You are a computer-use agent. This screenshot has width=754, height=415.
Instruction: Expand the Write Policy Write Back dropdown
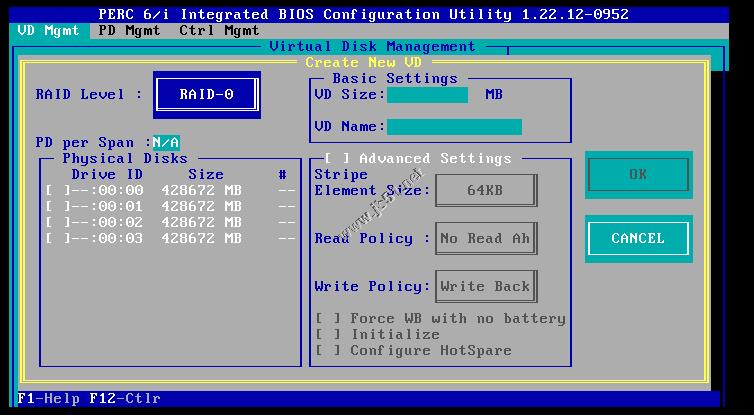pyautogui.click(x=485, y=286)
